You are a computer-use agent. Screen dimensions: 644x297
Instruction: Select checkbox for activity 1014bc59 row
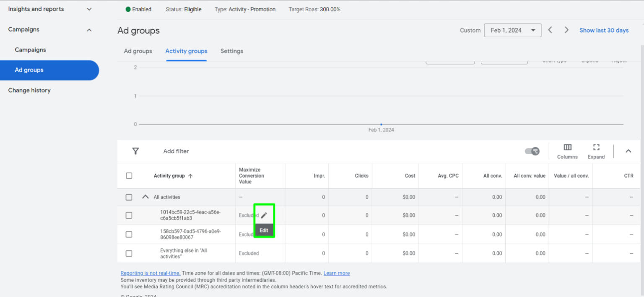[129, 215]
